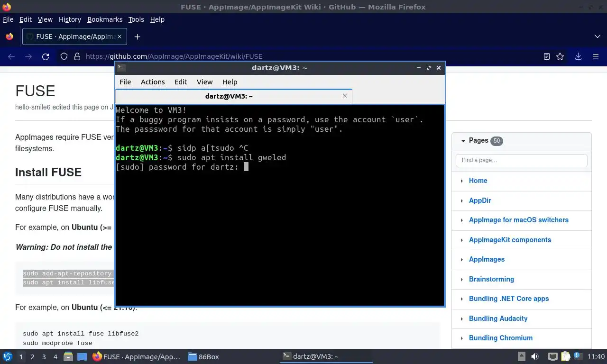The width and height of the screenshot is (607, 364).
Task: Switch to virtual desktop 3
Action: click(44, 356)
